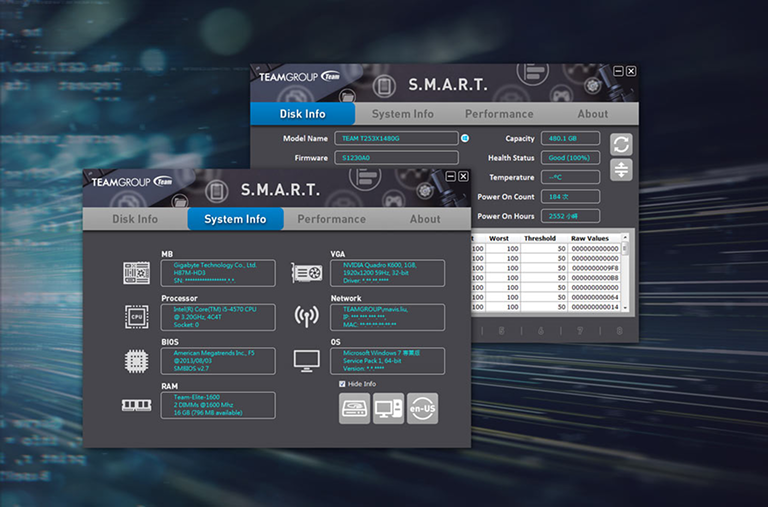Open the Disk Info tab in front window
The height and width of the screenshot is (507, 768).
[x=135, y=219]
